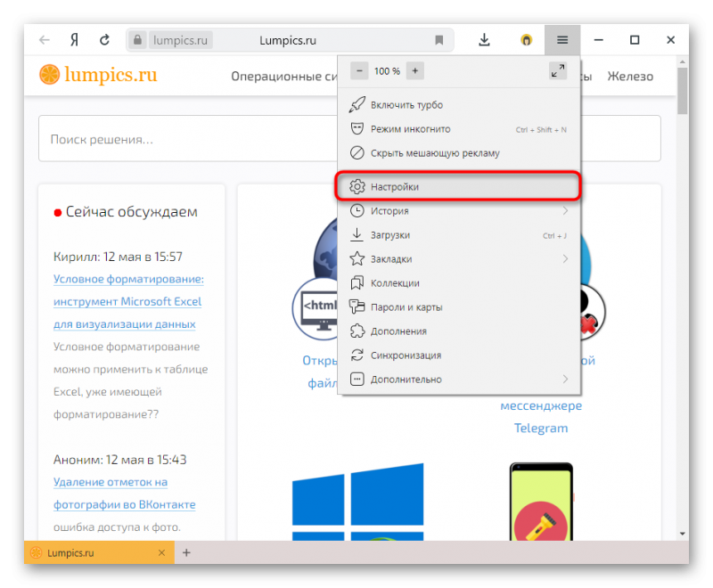Open 'Коллекции' from the menu
Viewport: 713px width, 588px height.
459,283
